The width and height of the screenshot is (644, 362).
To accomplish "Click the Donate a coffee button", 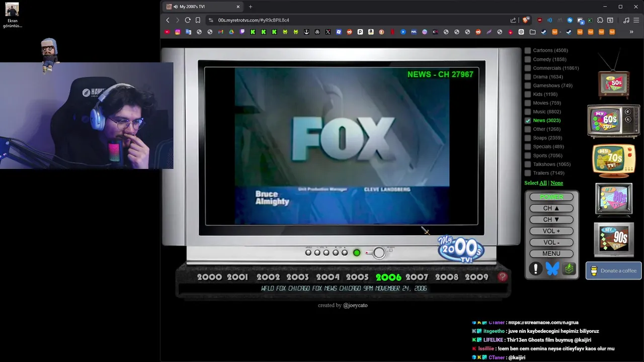I will point(614,270).
